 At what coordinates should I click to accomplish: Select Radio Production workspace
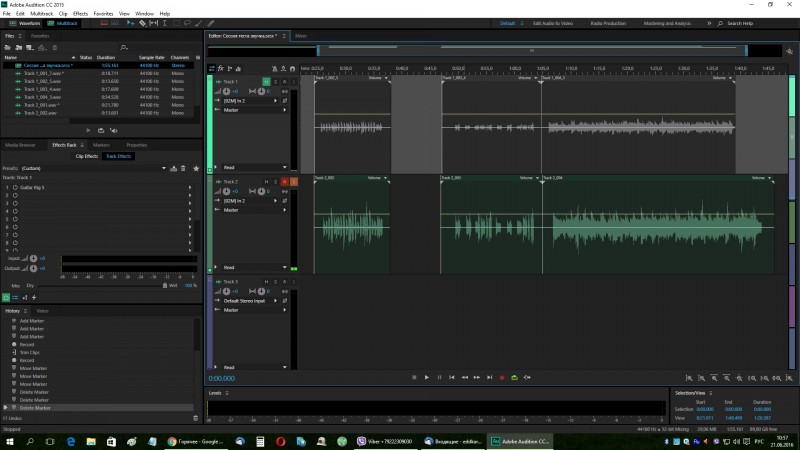(x=608, y=23)
